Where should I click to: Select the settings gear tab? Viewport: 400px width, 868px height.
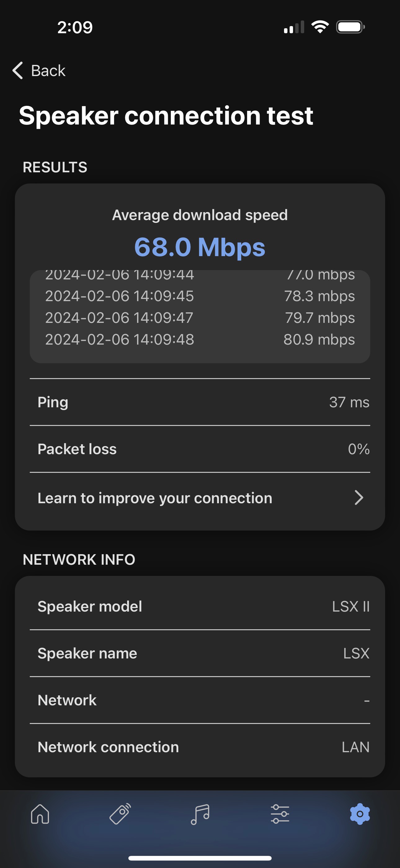(360, 814)
